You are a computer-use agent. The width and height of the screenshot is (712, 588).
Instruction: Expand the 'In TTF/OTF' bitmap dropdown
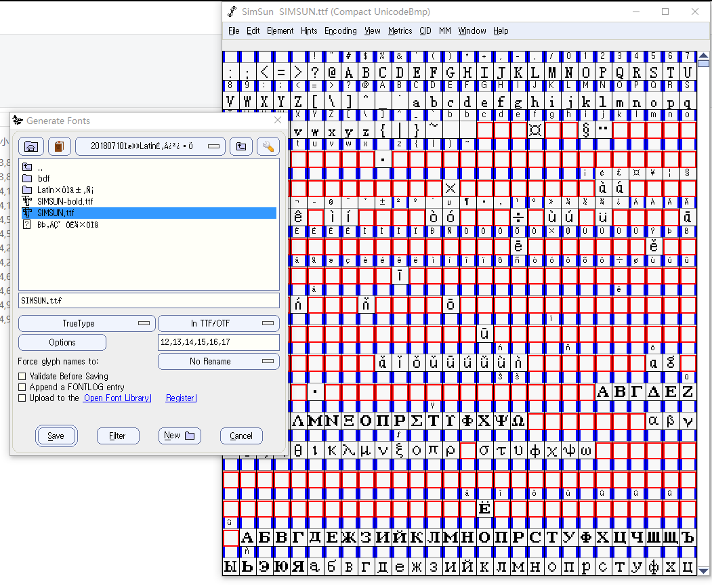click(x=218, y=323)
